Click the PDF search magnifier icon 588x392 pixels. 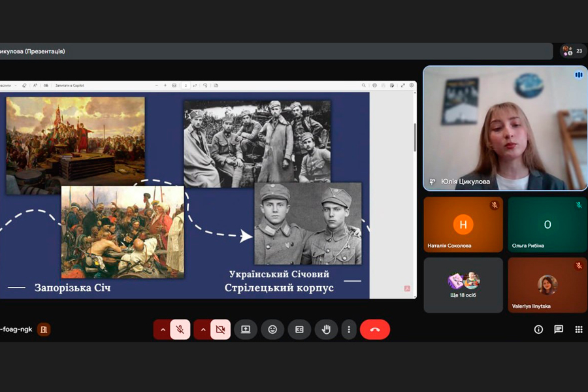coord(364,86)
